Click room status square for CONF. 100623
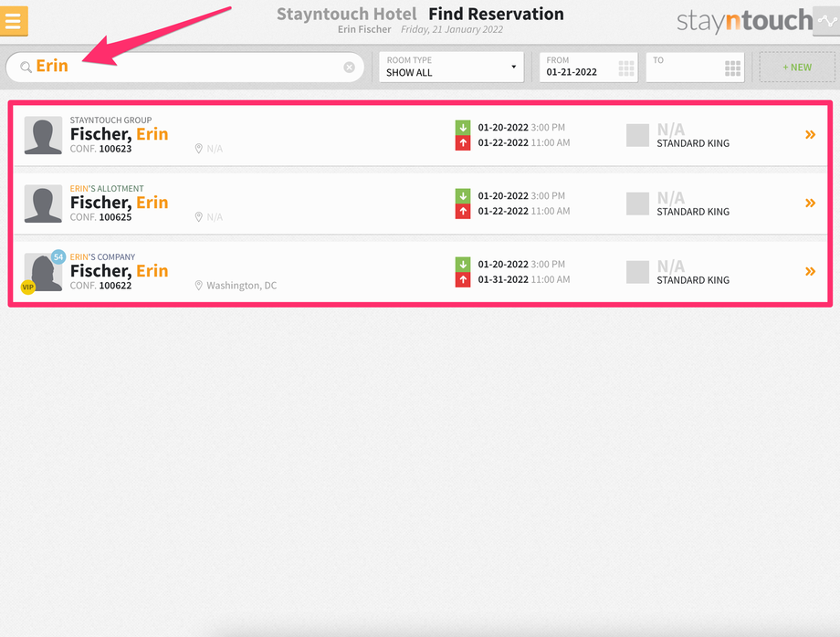This screenshot has height=637, width=840. tap(637, 135)
